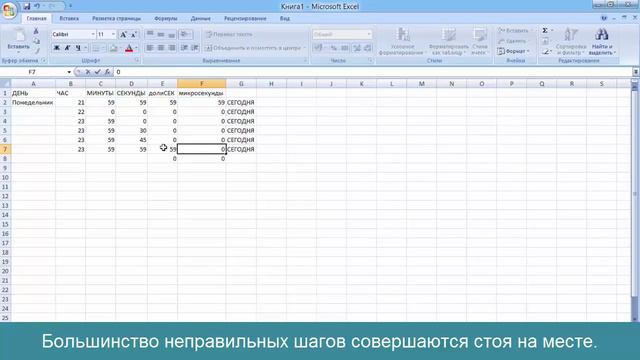Toggle bold Ж formatting
This screenshot has width=640, height=360.
(x=57, y=48)
